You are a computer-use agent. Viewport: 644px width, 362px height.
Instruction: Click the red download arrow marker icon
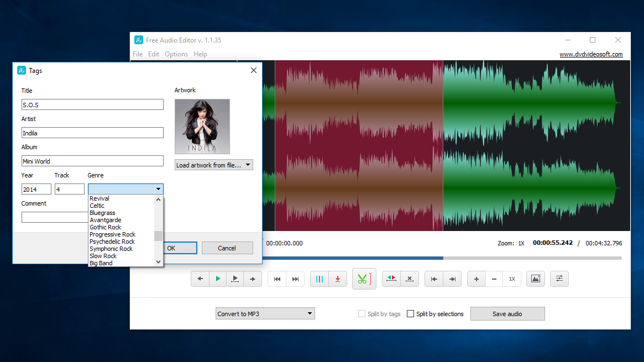(338, 279)
